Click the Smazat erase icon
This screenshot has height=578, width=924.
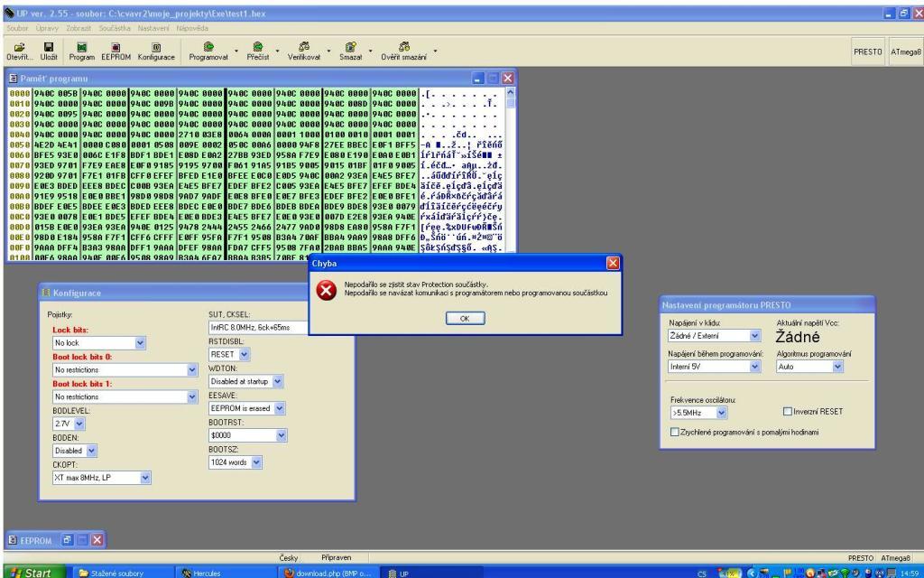point(351,47)
